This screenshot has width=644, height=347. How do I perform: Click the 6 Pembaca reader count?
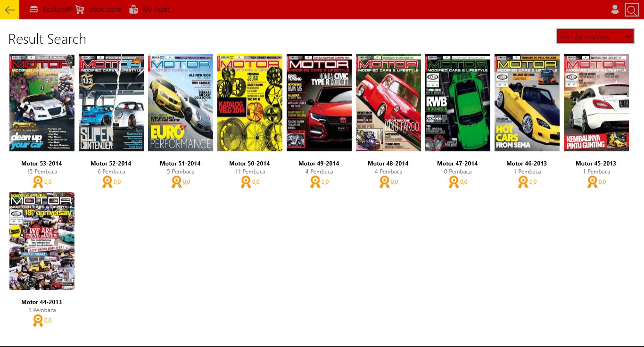click(111, 172)
